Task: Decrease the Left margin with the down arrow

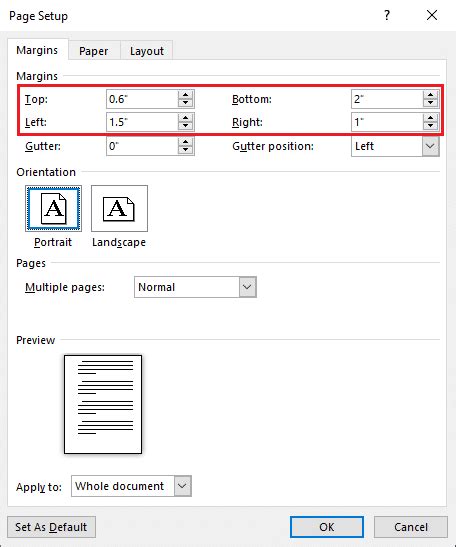Action: [186, 126]
